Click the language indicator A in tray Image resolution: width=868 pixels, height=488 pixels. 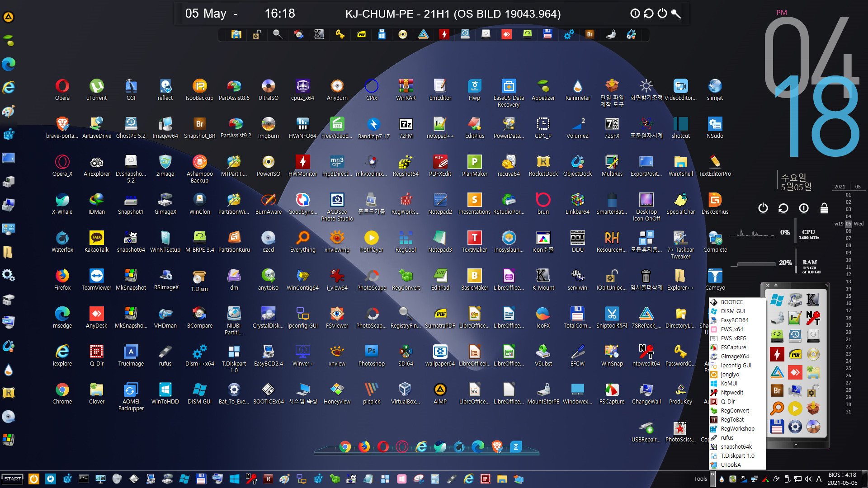point(819,479)
